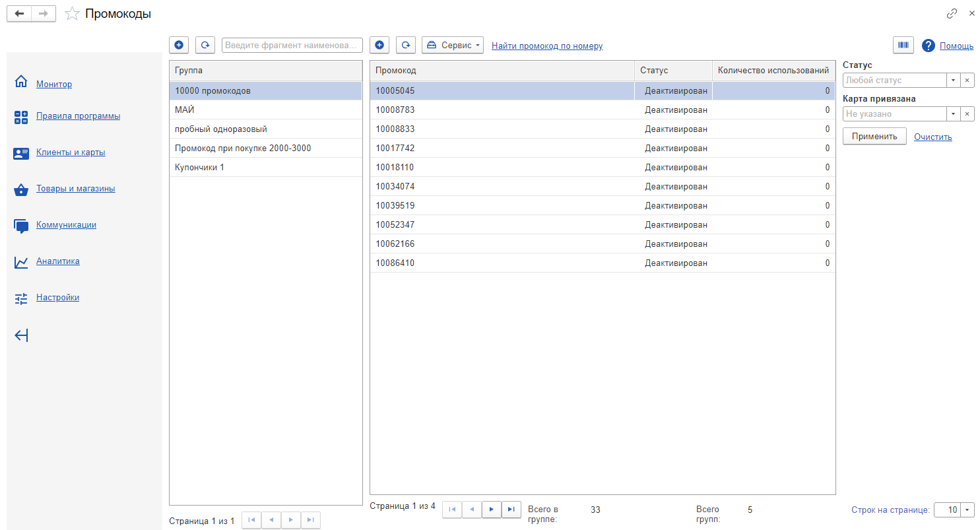
Task: Close the Промокоды tab with the x
Action: [971, 13]
